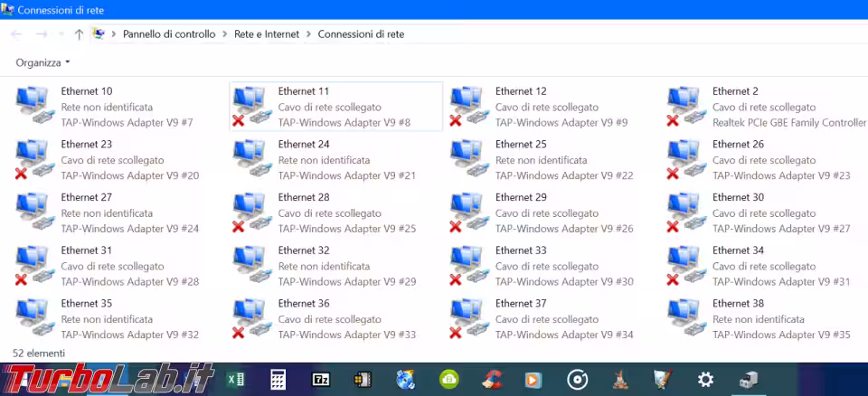
Task: Click TAP-Windows Adapter V9 #8 text
Action: 344,122
